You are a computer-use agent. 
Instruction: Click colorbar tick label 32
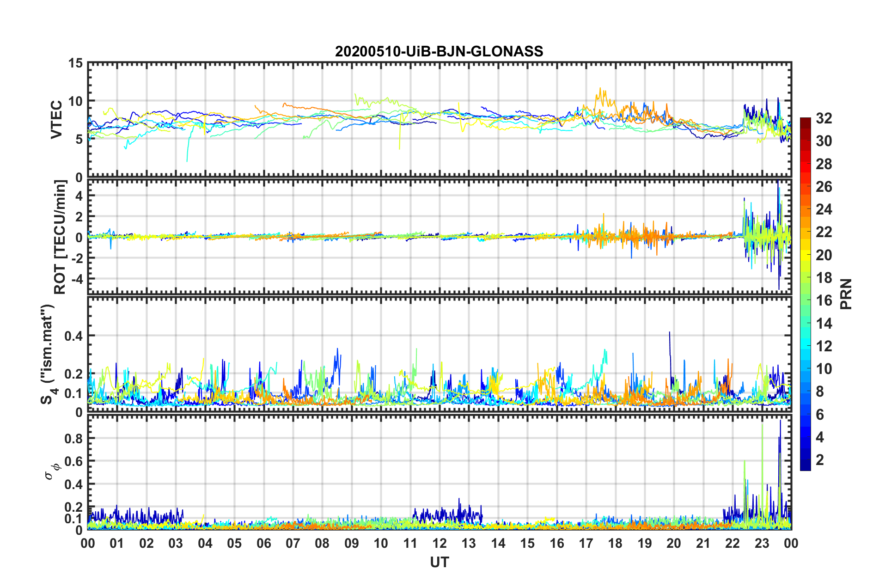[x=824, y=118]
